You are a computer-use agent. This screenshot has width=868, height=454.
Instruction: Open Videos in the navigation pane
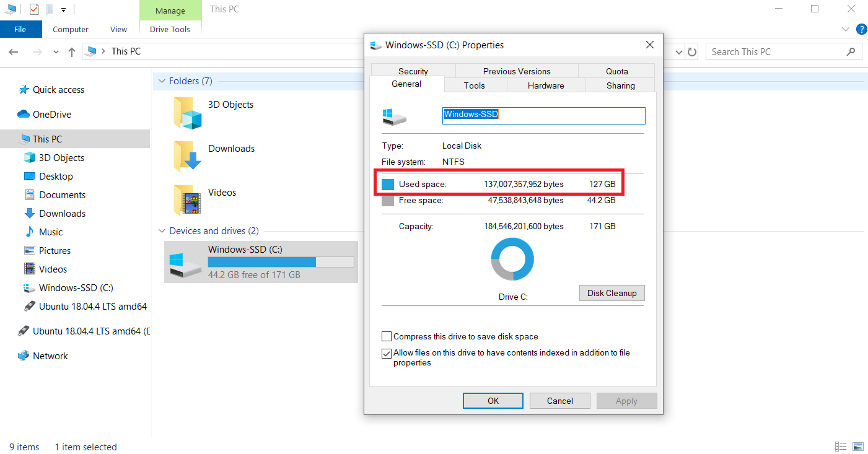53,269
